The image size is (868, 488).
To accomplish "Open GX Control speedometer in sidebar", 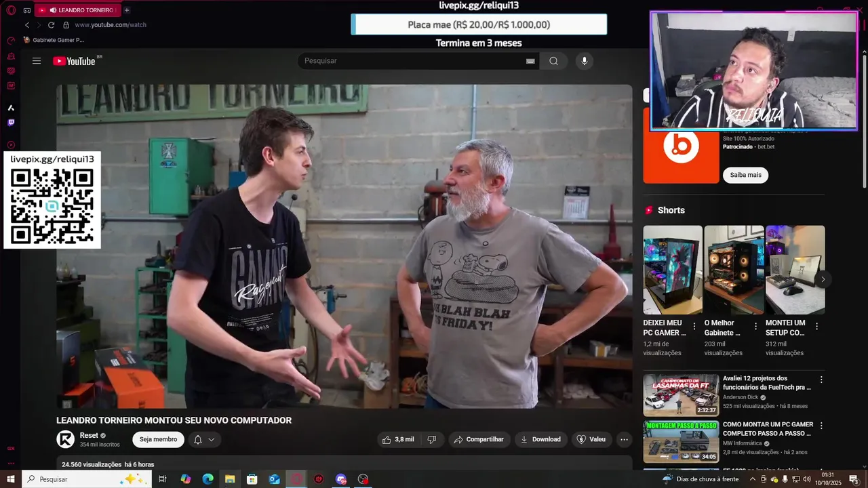I will (x=11, y=41).
